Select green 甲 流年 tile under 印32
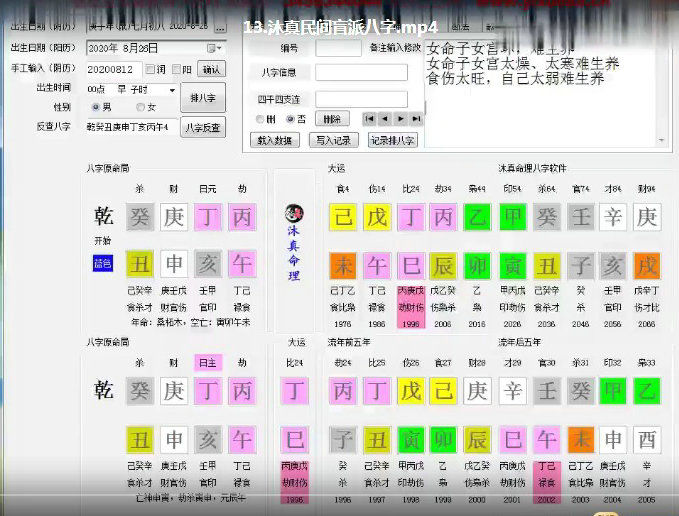 (x=613, y=390)
